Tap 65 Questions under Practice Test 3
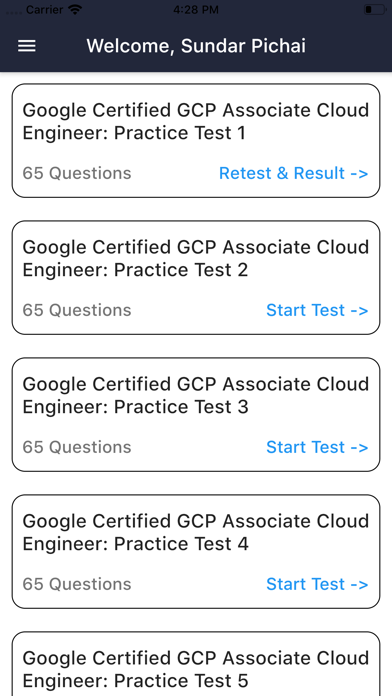The width and height of the screenshot is (392, 696). click(77, 447)
